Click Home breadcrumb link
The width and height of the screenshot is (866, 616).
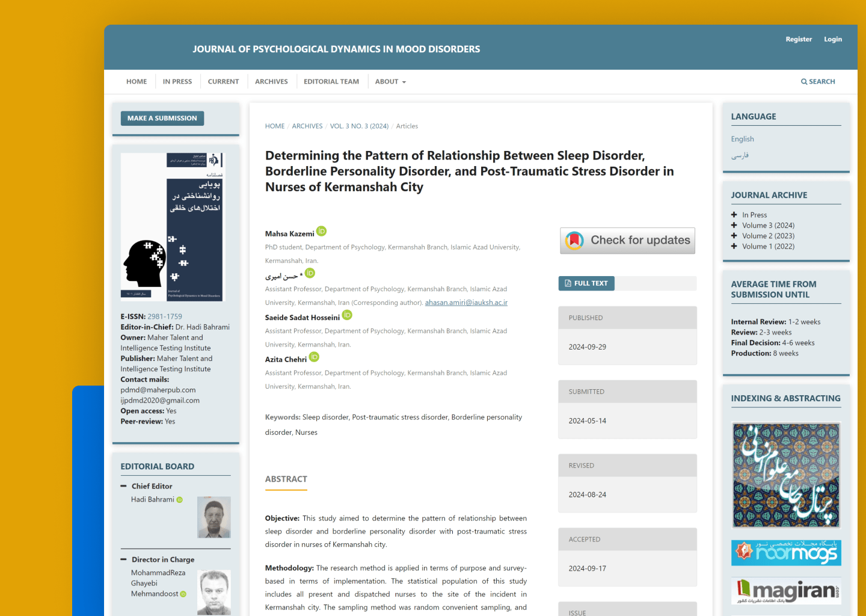pyautogui.click(x=275, y=126)
